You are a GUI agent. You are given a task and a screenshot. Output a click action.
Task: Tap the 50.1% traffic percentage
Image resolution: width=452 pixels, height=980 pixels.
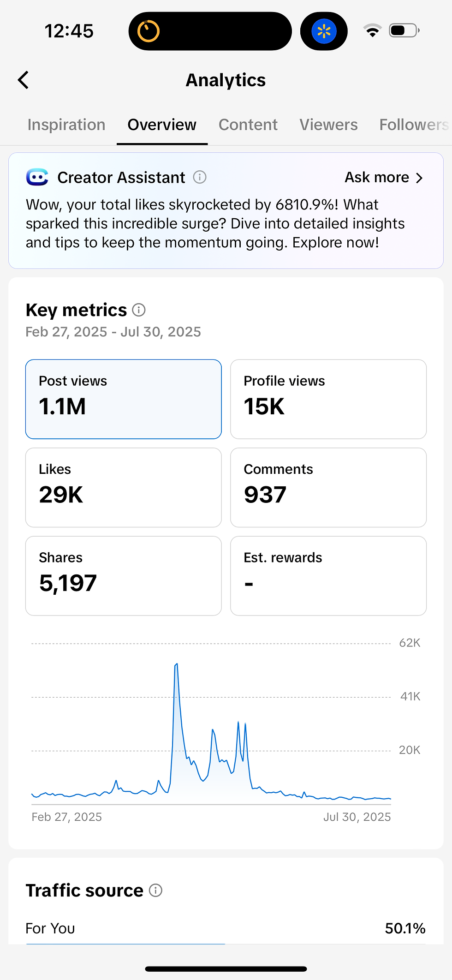click(405, 928)
